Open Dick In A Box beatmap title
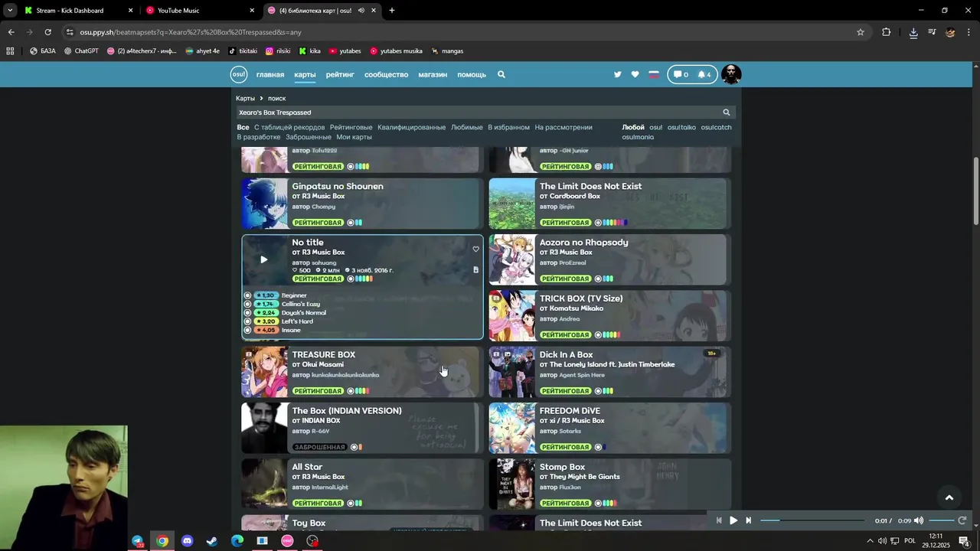 [566, 354]
